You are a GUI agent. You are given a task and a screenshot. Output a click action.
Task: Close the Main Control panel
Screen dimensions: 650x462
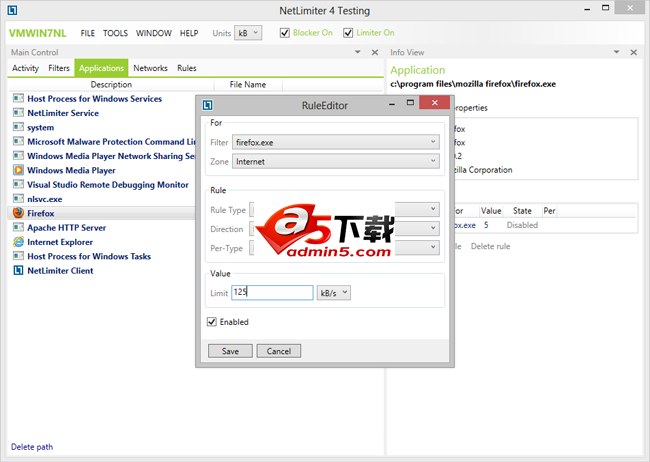[x=375, y=52]
